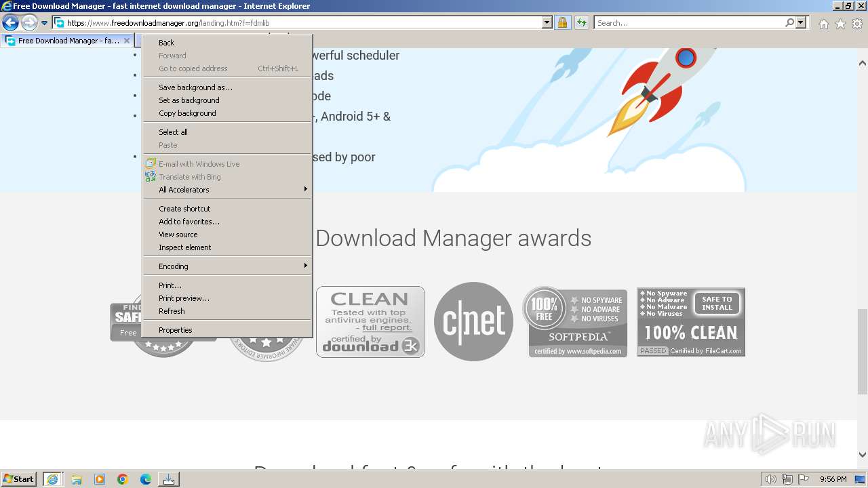Click the scrollbar down arrow

(x=863, y=455)
